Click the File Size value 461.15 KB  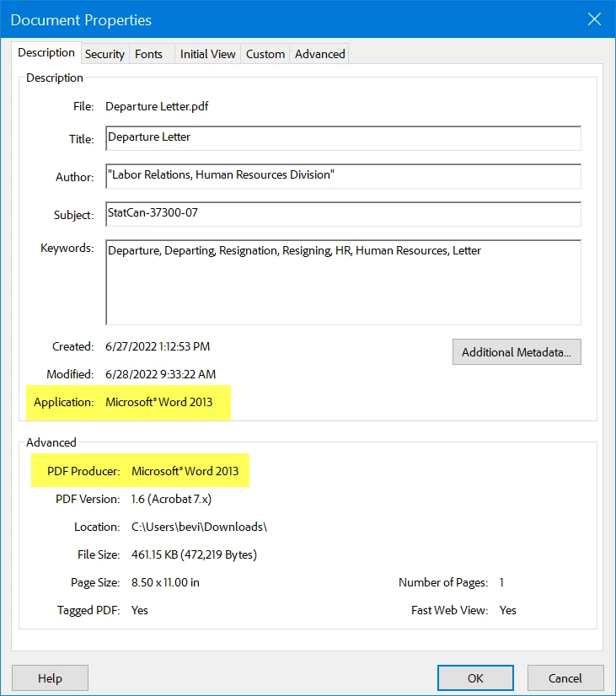(x=194, y=554)
